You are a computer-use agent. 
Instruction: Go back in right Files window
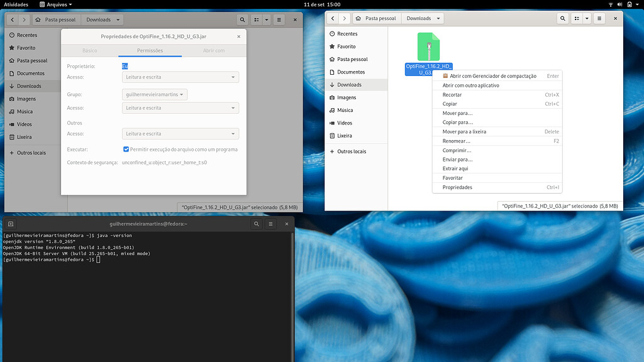pyautogui.click(x=333, y=18)
